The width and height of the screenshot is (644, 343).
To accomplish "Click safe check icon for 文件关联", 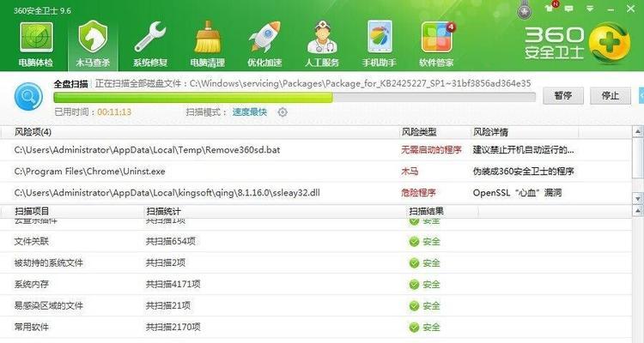I will click(x=414, y=242).
